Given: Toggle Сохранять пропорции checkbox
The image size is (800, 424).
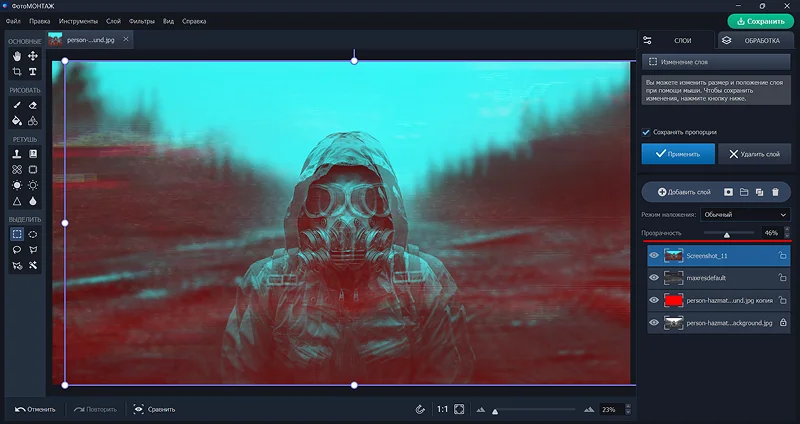Looking at the screenshot, I should 646,132.
